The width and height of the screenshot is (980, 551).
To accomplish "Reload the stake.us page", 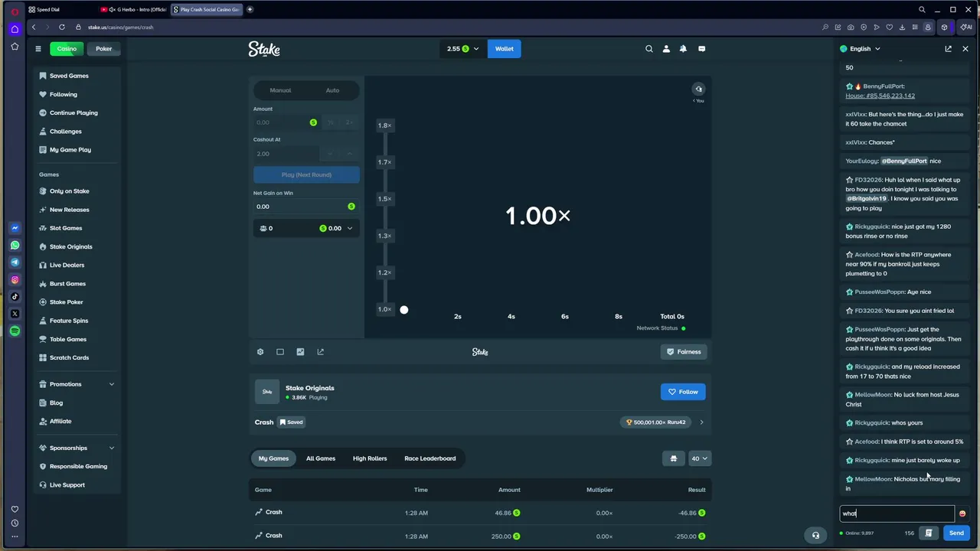I will point(62,27).
